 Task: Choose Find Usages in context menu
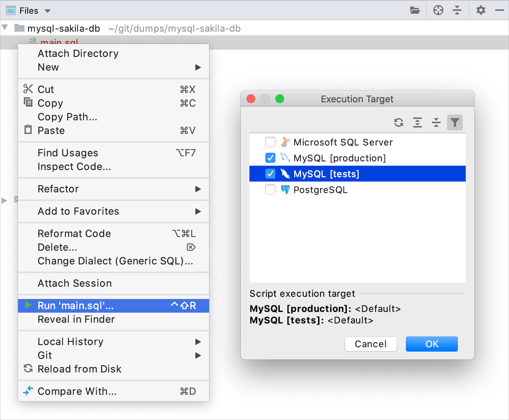[114, 153]
